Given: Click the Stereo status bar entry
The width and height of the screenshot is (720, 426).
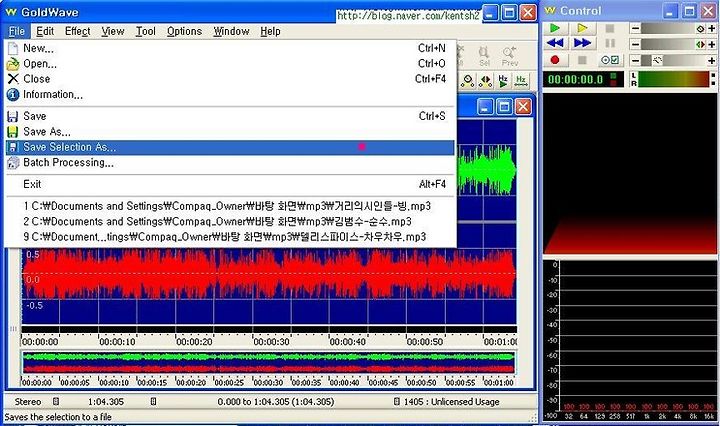Looking at the screenshot, I should pyautogui.click(x=28, y=402).
